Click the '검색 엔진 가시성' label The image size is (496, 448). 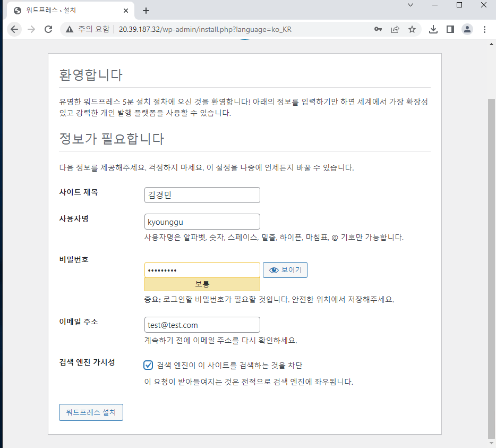tap(87, 362)
